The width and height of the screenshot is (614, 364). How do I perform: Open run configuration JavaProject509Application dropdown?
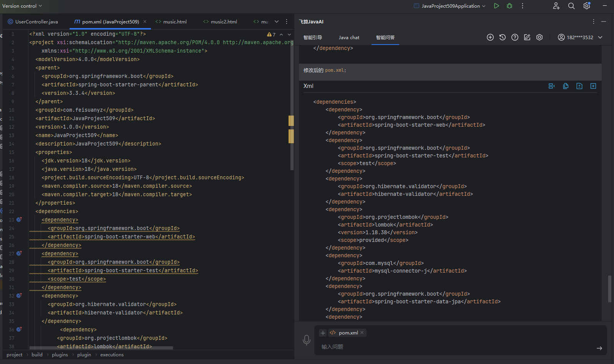[x=450, y=6]
